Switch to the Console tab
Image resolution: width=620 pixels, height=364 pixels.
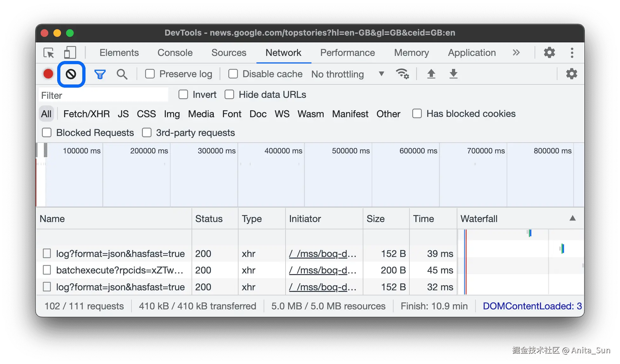(x=175, y=53)
